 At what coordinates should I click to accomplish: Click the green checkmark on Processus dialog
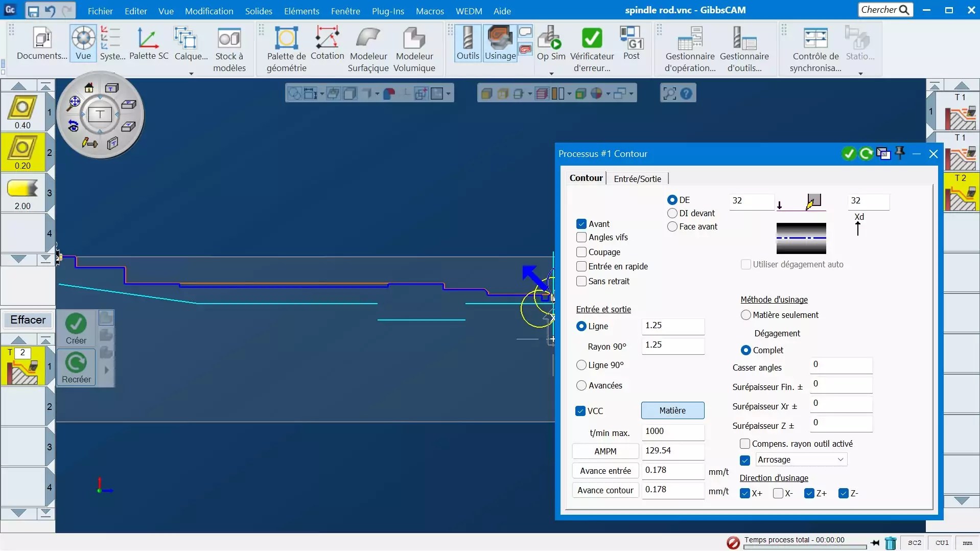tap(849, 153)
